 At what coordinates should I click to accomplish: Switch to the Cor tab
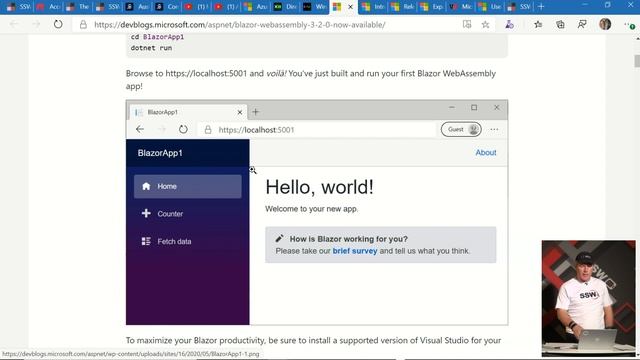pyautogui.click(x=167, y=7)
